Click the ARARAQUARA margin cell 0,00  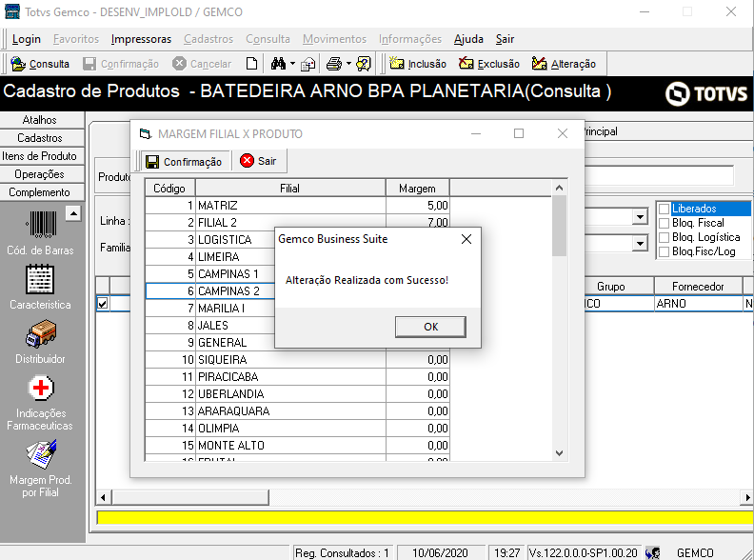(418, 411)
